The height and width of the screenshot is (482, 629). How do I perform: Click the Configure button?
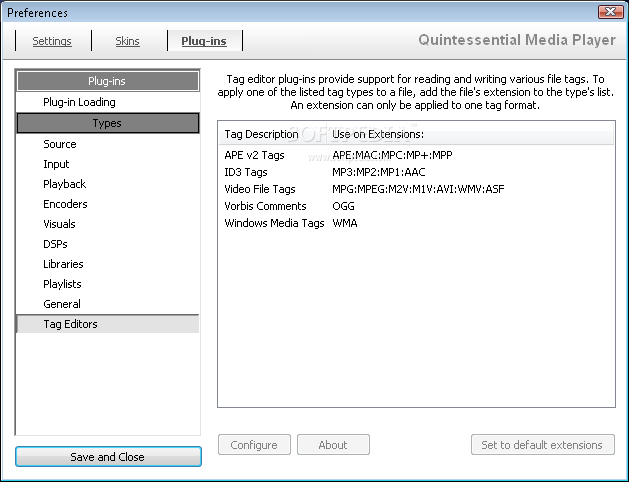point(254,445)
